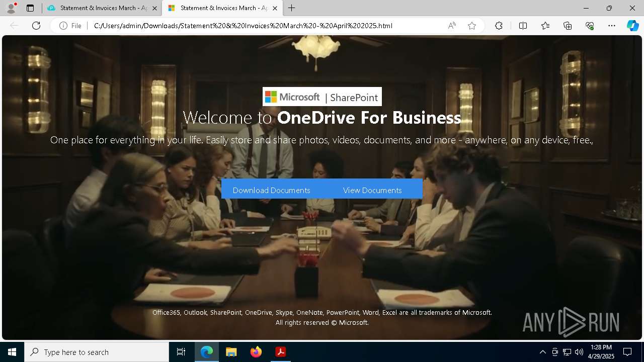Open Copilot sidebar

point(632,26)
